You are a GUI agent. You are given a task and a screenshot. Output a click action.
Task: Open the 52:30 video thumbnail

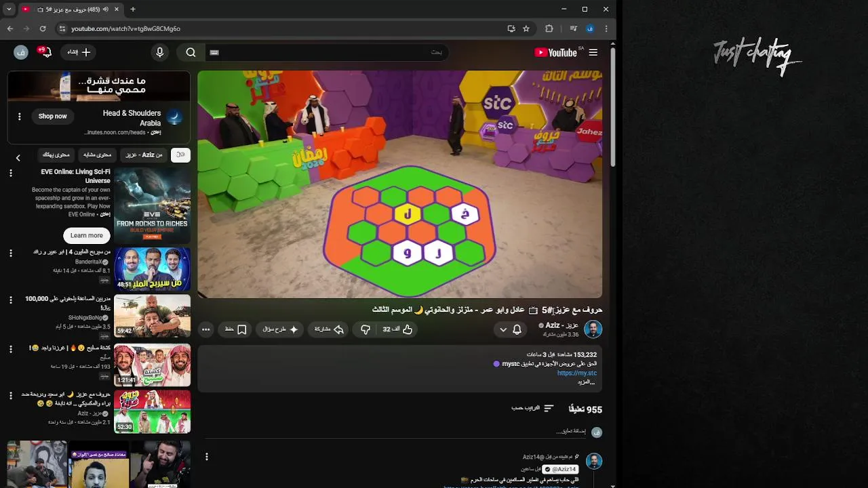152,411
